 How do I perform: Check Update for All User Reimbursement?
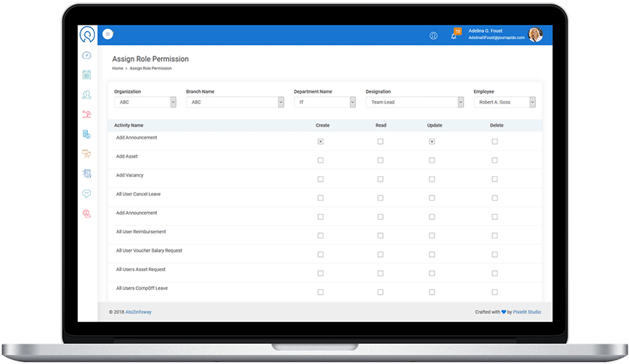(432, 236)
